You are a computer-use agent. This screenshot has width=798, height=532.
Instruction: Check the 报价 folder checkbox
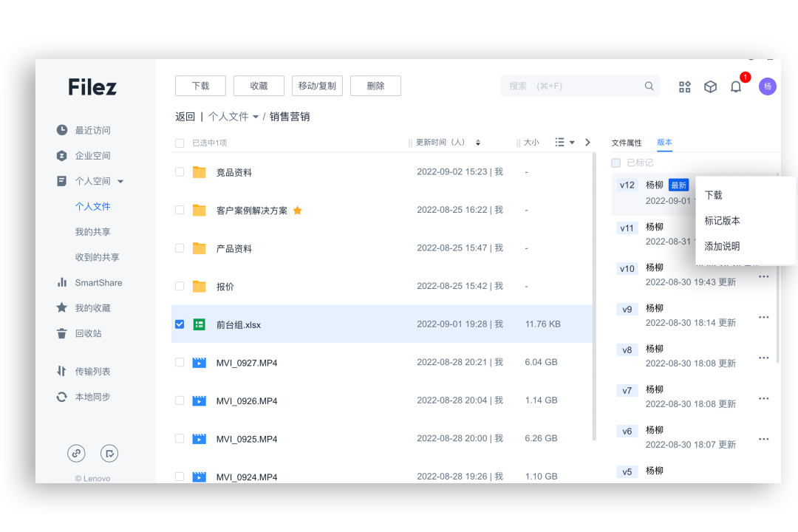(179, 286)
